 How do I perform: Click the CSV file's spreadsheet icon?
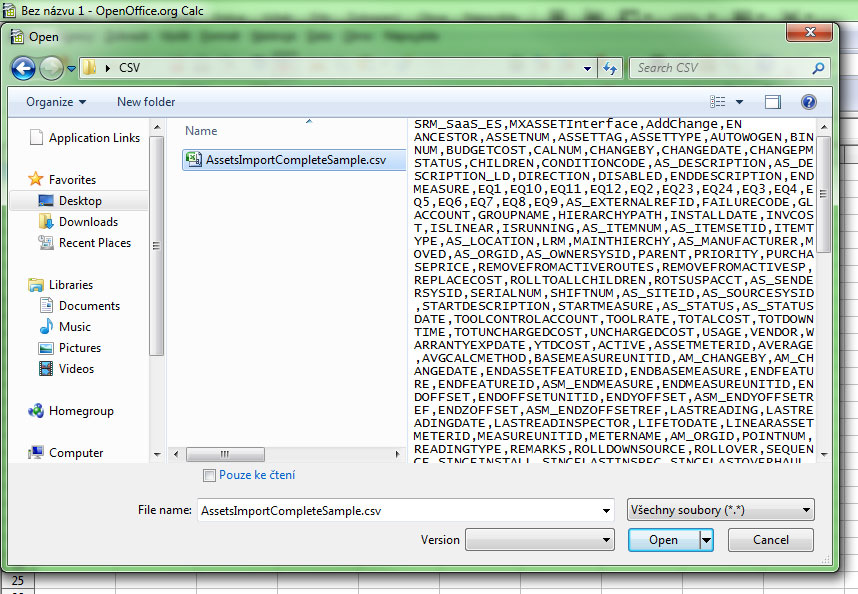coord(194,159)
